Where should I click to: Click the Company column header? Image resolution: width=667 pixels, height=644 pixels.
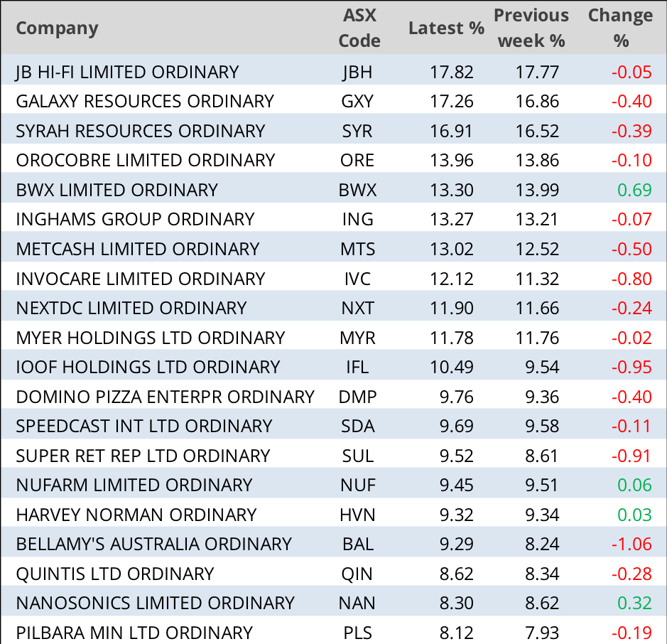pos(57,28)
